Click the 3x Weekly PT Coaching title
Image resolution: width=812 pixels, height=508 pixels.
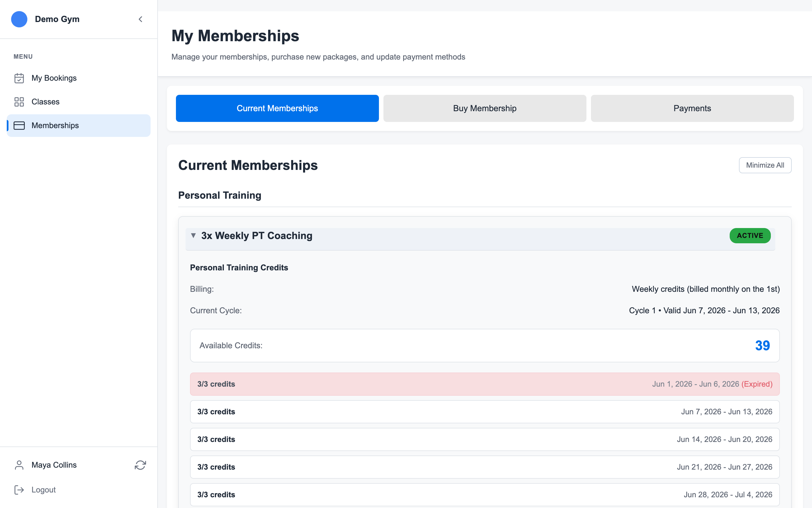point(257,236)
